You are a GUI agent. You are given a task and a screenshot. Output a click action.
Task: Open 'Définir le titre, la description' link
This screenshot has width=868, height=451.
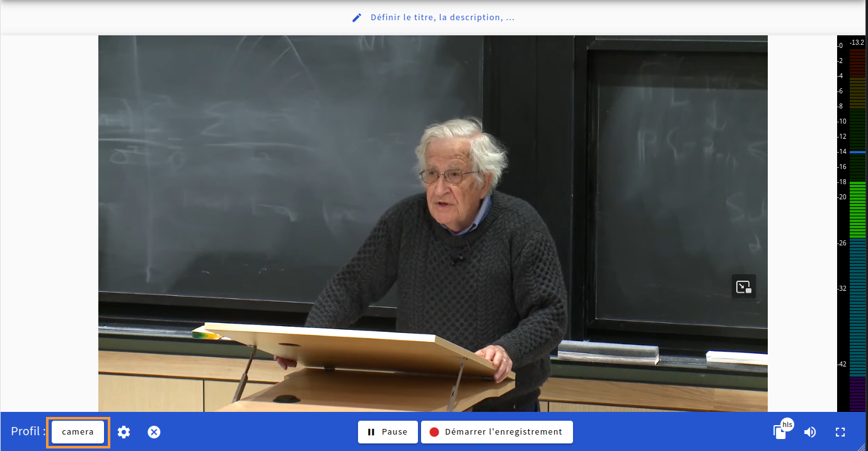pos(442,18)
